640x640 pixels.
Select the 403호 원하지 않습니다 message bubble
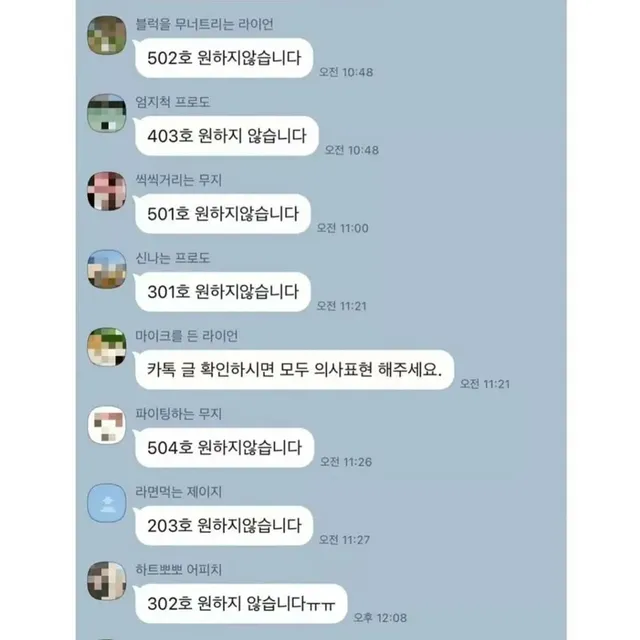pos(227,136)
